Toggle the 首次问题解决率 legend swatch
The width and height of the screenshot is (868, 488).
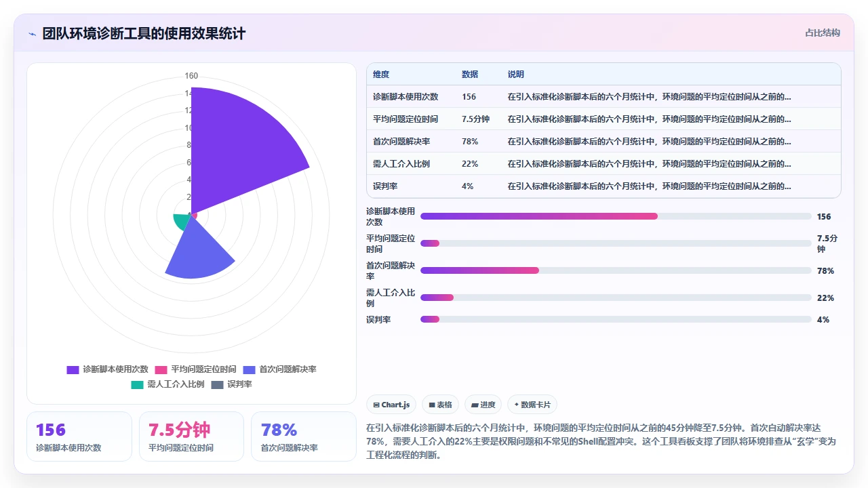[x=249, y=369]
